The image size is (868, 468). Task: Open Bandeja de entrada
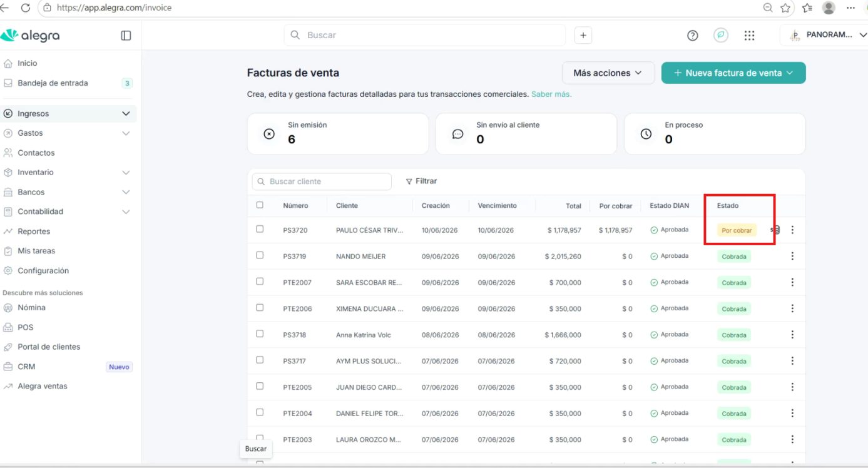53,83
